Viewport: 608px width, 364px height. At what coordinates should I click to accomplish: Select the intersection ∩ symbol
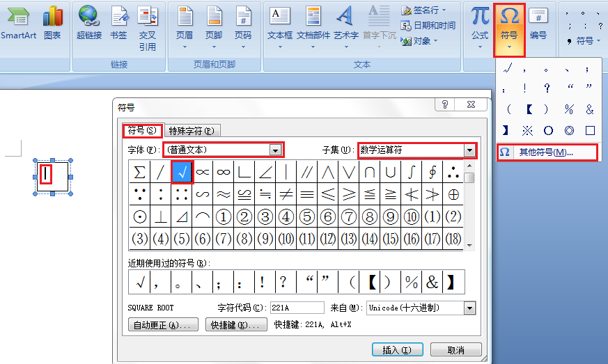coord(370,172)
